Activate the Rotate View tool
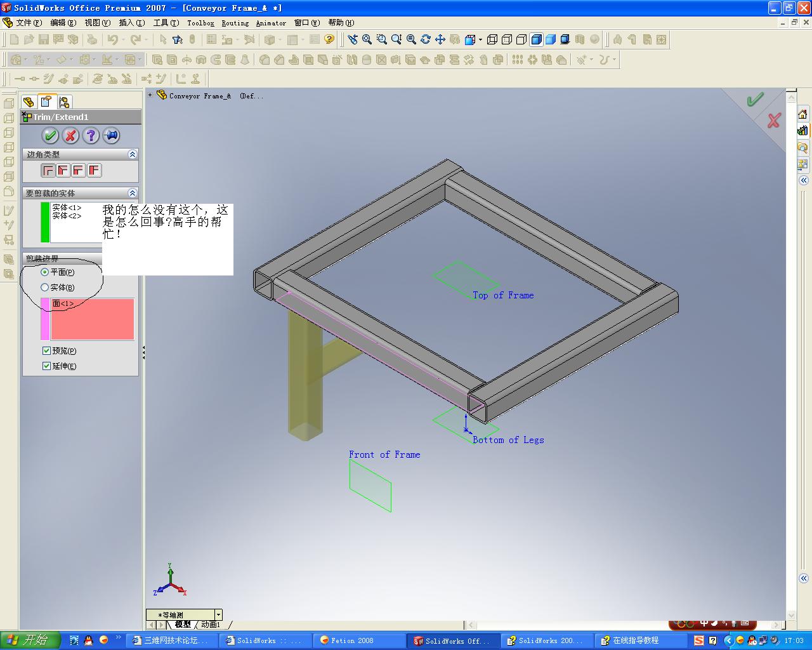Screen dimensions: 812x650 (x=426, y=40)
